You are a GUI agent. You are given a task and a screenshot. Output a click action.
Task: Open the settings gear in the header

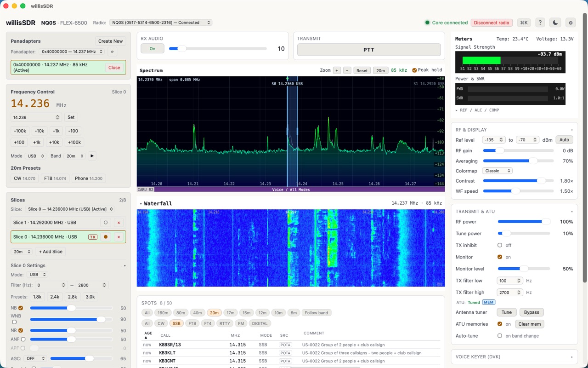[571, 23]
